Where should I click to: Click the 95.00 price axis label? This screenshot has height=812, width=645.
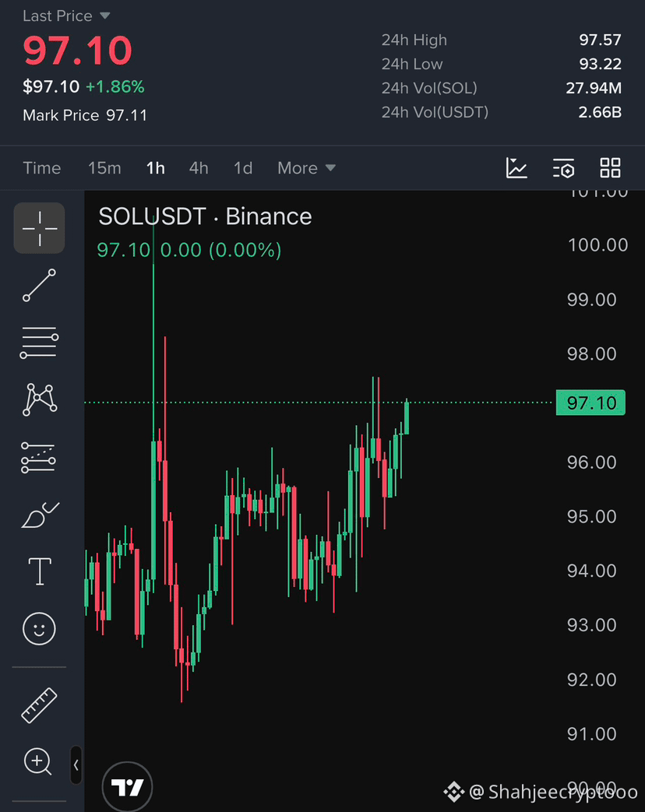coord(591,516)
